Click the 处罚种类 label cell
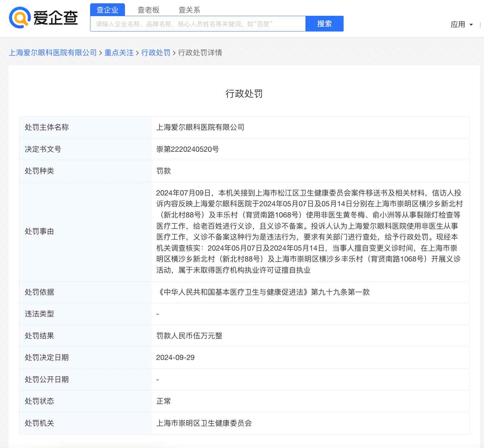The height and width of the screenshot is (448, 484). coord(85,171)
